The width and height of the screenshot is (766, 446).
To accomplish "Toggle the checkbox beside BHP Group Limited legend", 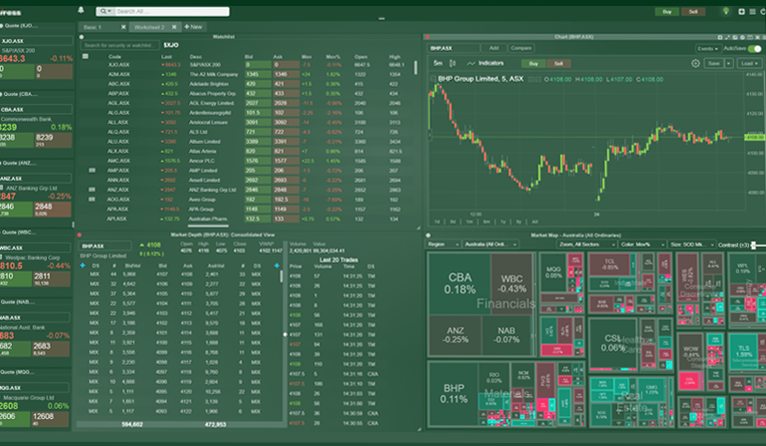I will coord(432,79).
